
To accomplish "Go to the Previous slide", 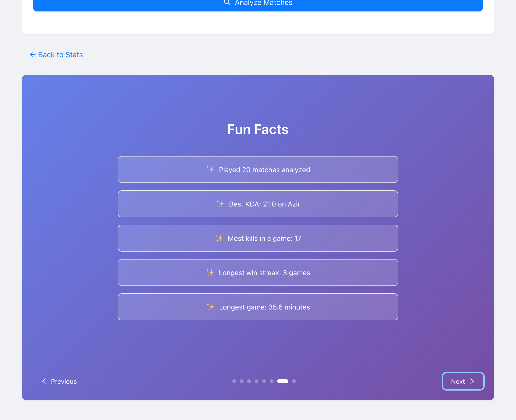I will (x=60, y=381).
